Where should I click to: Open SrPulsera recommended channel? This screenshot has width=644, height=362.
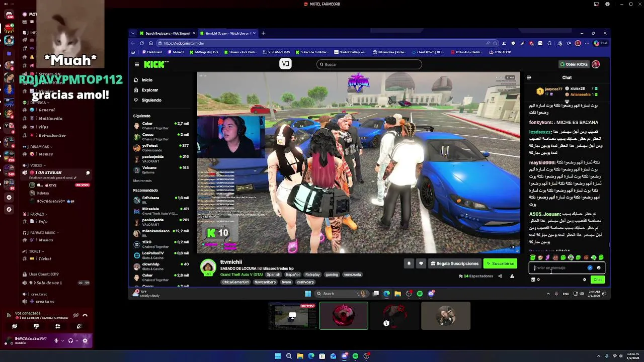tap(161, 200)
